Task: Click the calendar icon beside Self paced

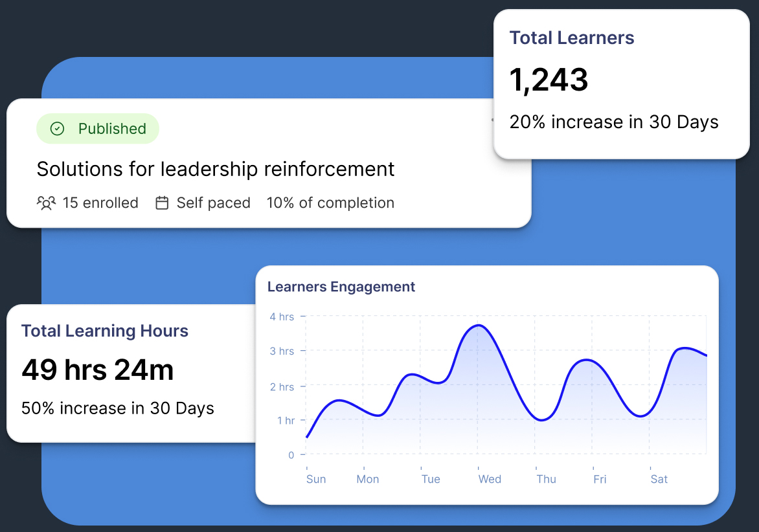Action: pos(162,203)
